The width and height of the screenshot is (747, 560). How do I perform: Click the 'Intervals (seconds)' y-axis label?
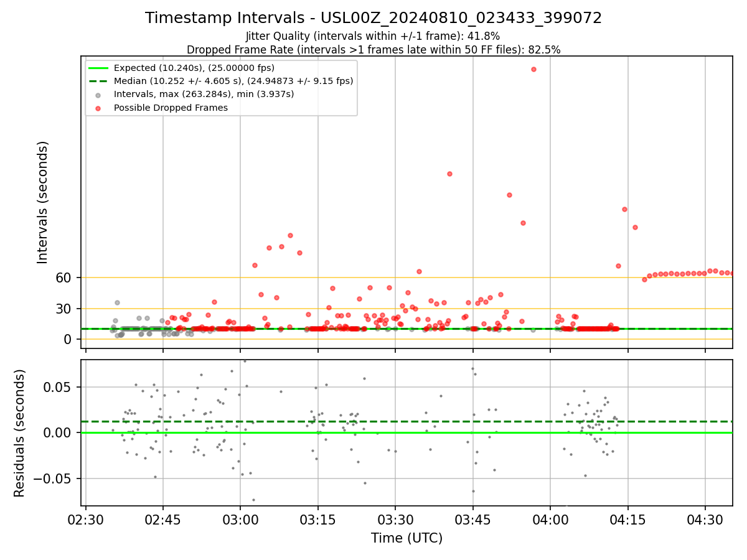coord(42,202)
